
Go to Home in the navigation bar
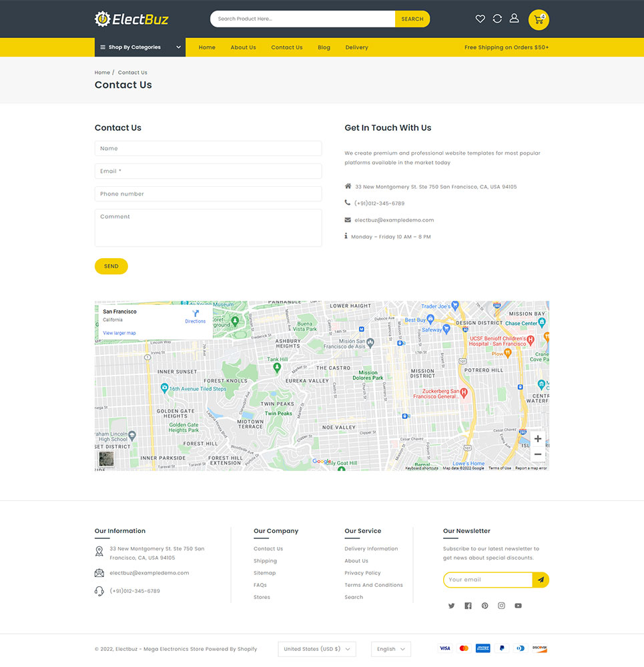pos(207,47)
